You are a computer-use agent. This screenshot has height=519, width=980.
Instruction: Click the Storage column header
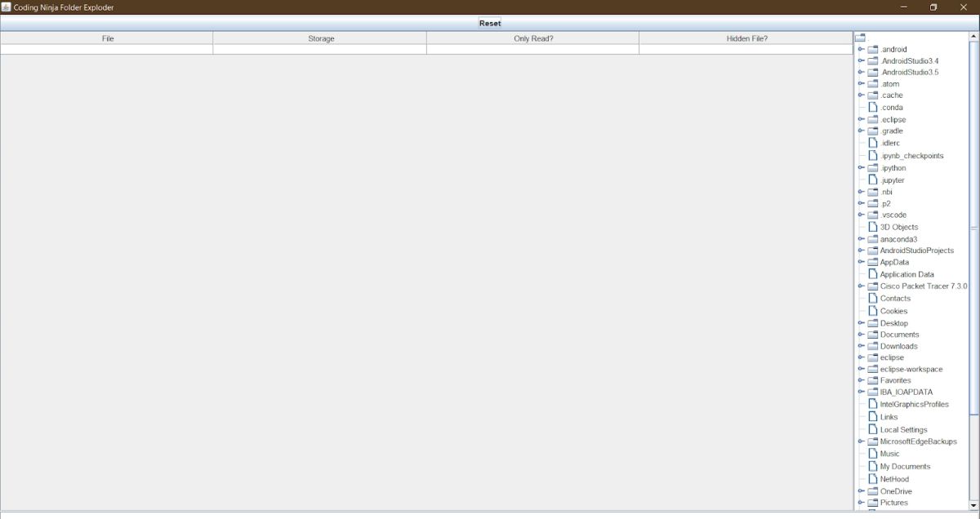(x=320, y=38)
